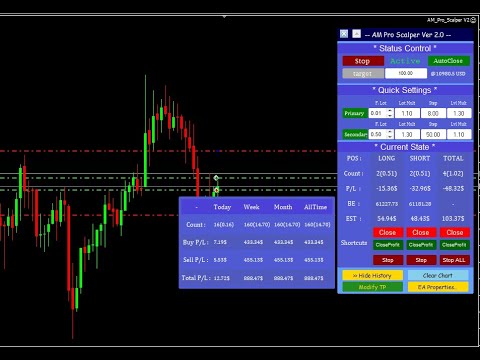Click the @10980.5 USD balance text
The image size is (480, 360).
[x=448, y=74]
